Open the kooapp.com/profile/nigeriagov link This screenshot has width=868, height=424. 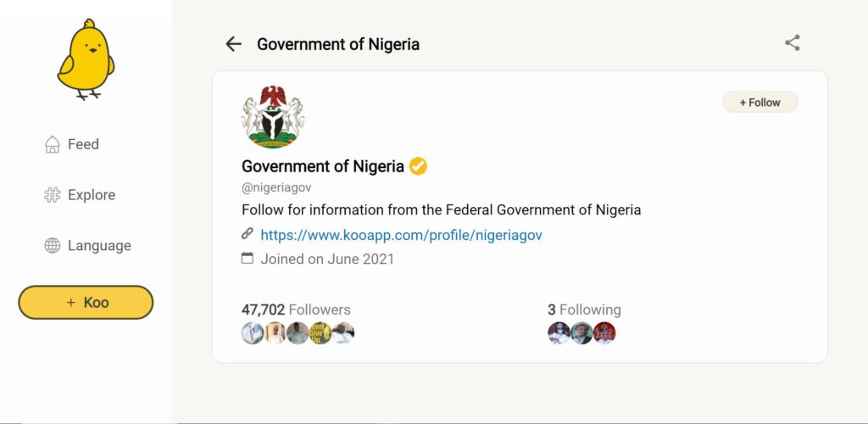click(401, 235)
